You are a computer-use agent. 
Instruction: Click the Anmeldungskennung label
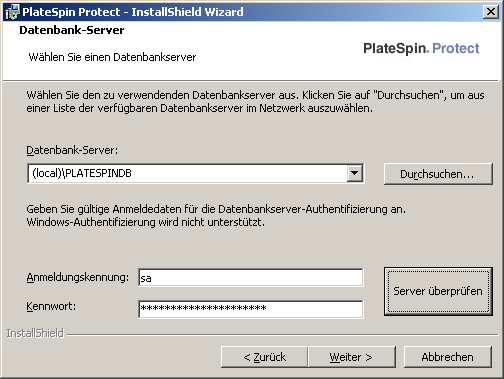(77, 277)
